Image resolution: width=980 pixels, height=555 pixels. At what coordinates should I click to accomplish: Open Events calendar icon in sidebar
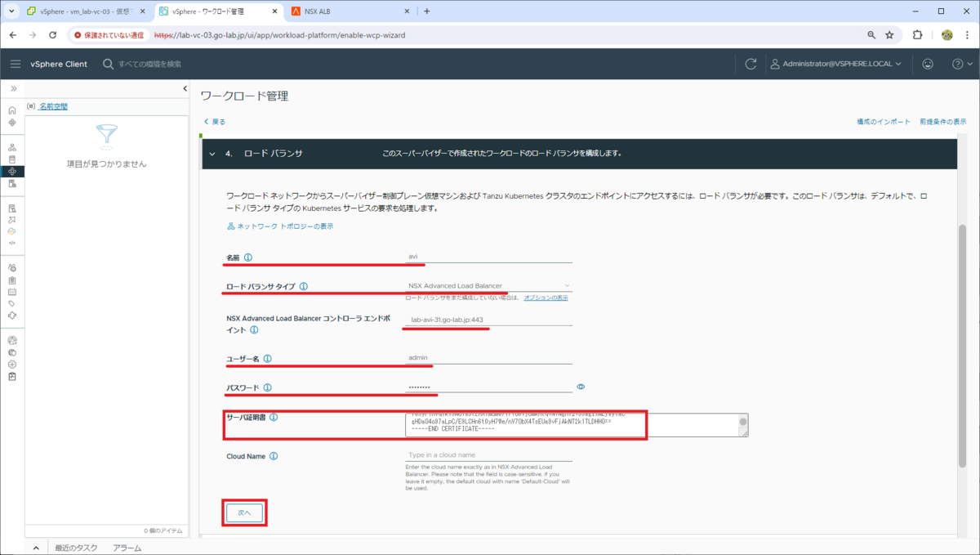(12, 291)
